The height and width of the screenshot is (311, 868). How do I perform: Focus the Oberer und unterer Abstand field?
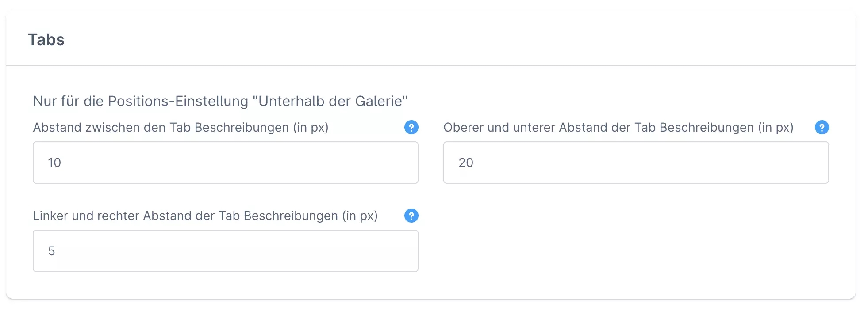[x=636, y=163]
